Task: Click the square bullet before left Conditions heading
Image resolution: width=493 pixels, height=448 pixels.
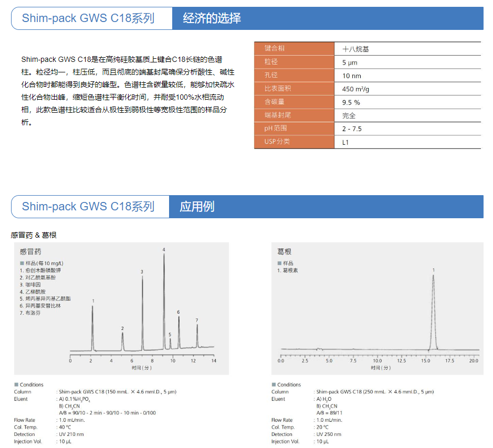Action: tap(16, 385)
